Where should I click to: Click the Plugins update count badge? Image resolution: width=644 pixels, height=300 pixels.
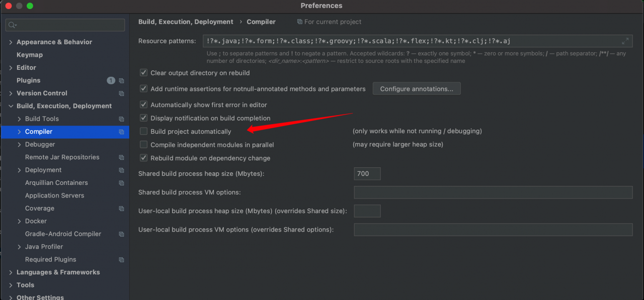[111, 80]
